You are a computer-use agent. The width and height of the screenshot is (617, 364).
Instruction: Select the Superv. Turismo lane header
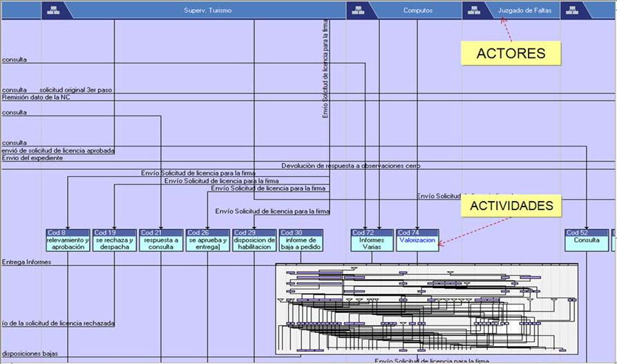208,10
